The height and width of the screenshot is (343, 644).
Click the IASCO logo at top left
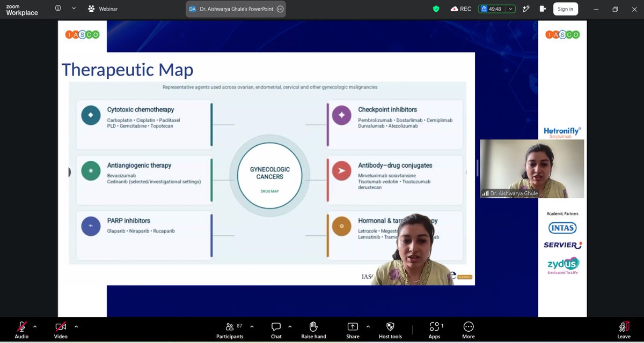coord(82,34)
